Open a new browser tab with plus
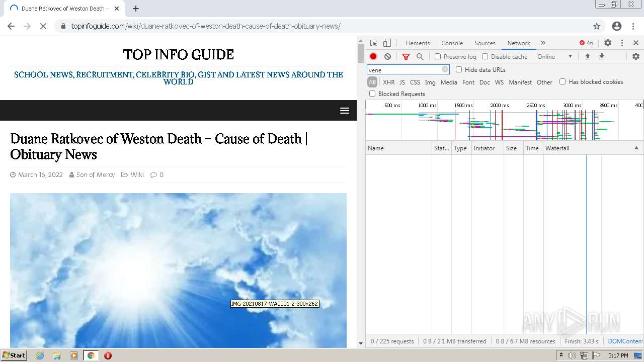Screen dimensions: 644x362 pos(136,9)
